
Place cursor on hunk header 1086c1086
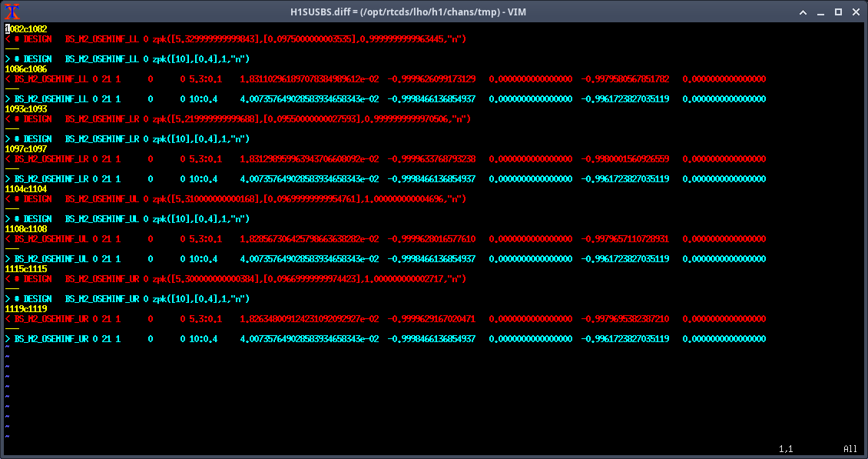[26, 69]
